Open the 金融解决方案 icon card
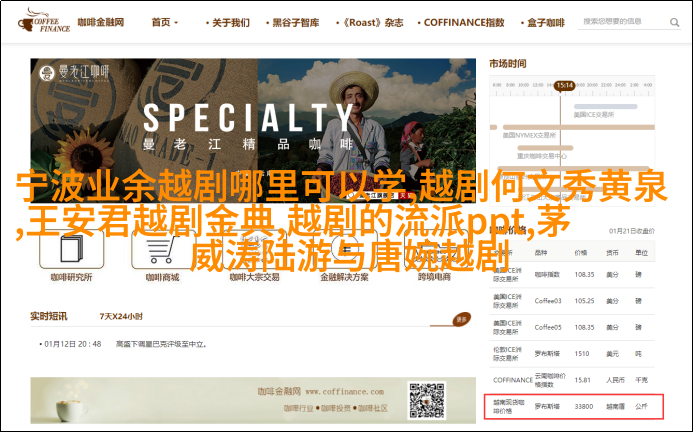This screenshot has width=694, height=433. 344,249
